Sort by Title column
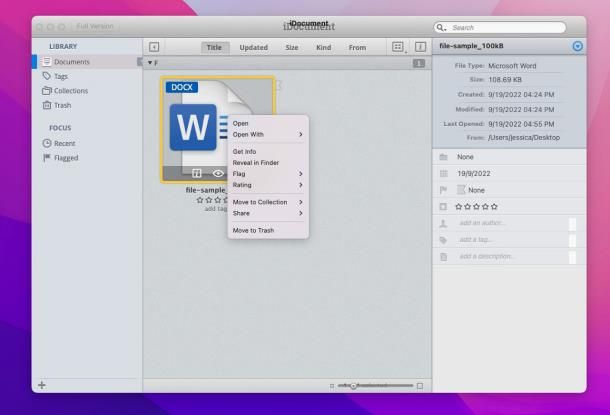The height and width of the screenshot is (415, 610). (214, 47)
